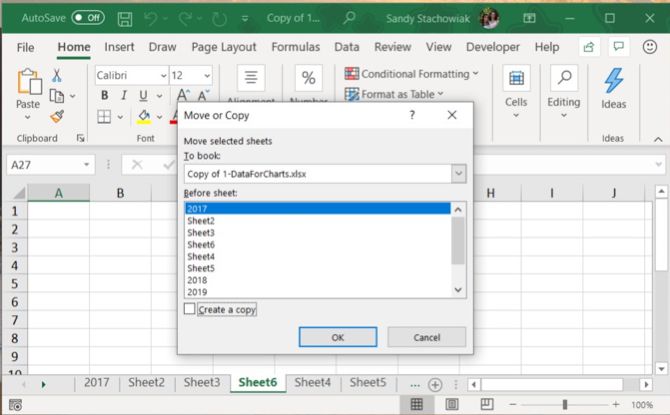Toggle Bold formatting
Image resolution: width=670 pixels, height=415 pixels.
click(104, 95)
